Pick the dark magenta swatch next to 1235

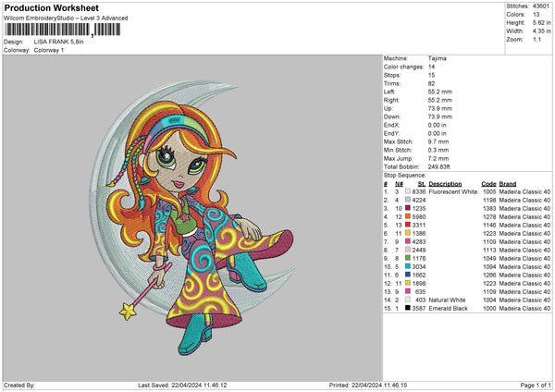[x=408, y=208]
